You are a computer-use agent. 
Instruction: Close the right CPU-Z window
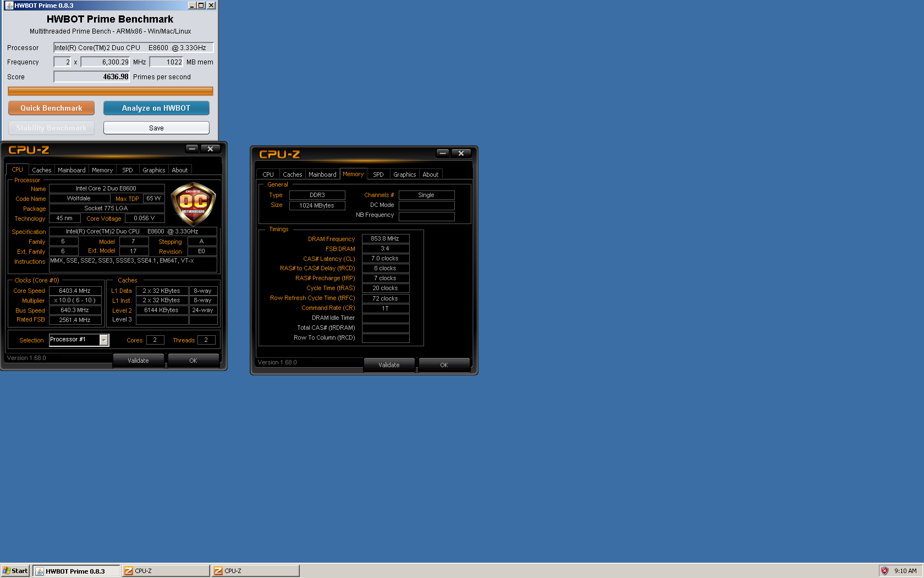coord(461,153)
